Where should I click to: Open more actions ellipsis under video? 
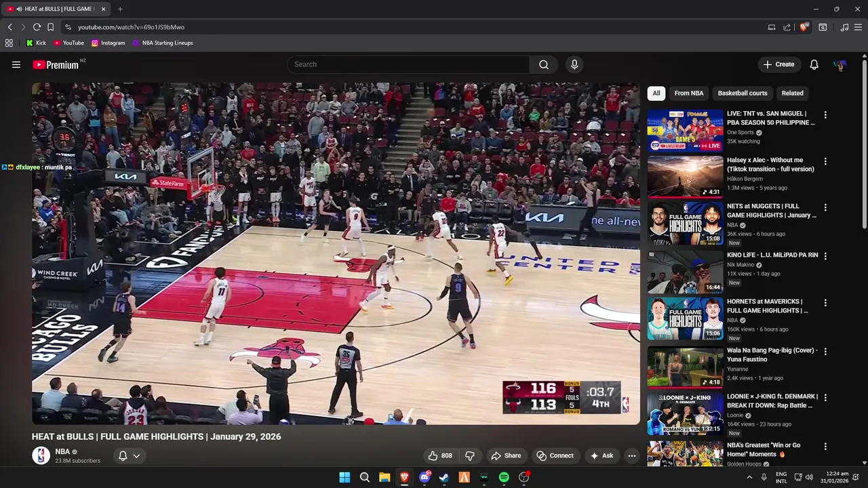click(x=631, y=455)
